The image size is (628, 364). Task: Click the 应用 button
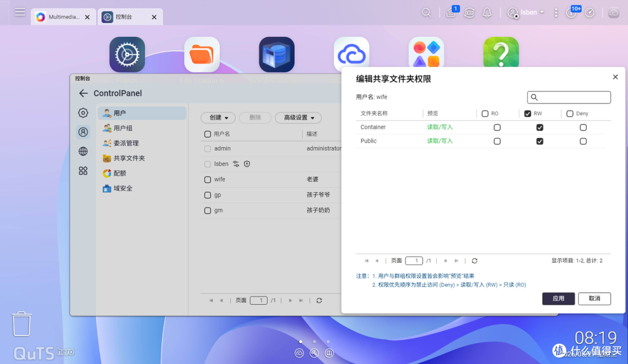(x=558, y=299)
